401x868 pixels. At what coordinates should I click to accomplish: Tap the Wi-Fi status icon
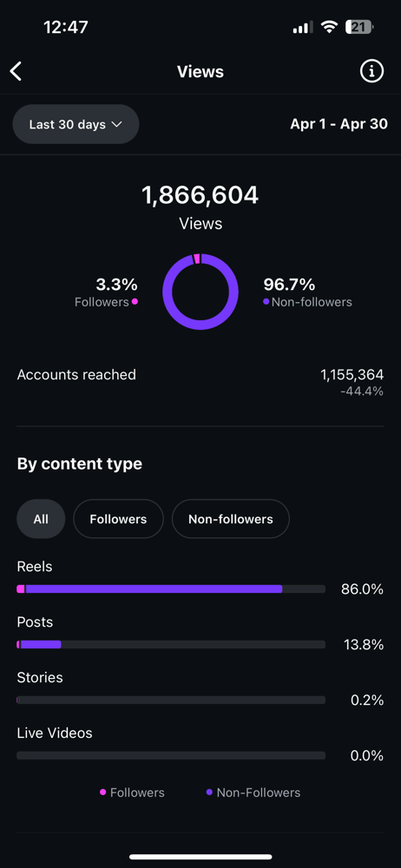coord(330,27)
